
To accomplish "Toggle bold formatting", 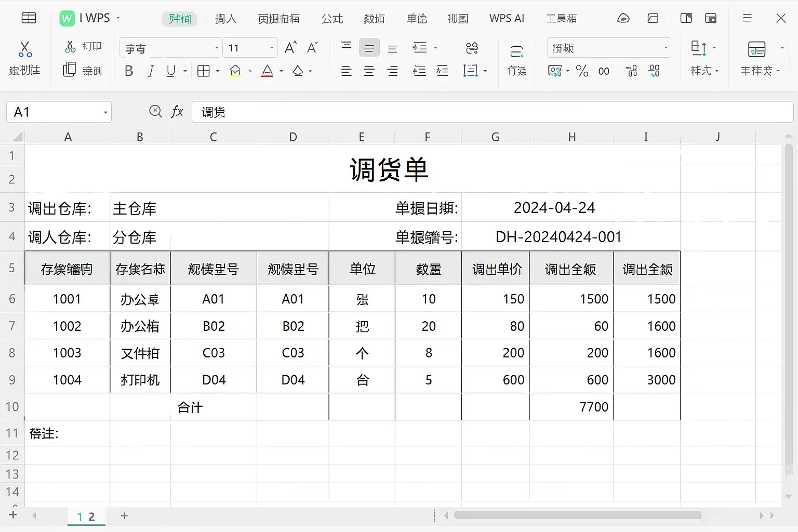I will (x=129, y=71).
